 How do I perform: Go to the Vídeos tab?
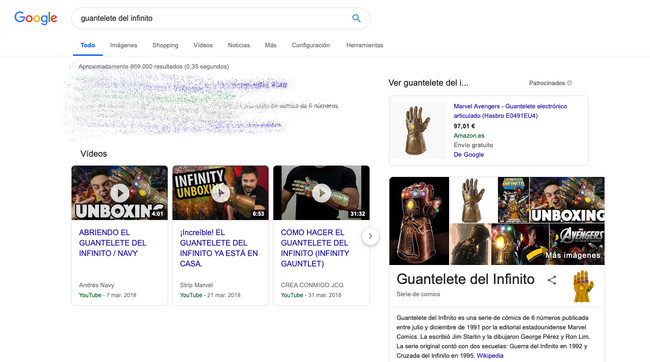203,45
